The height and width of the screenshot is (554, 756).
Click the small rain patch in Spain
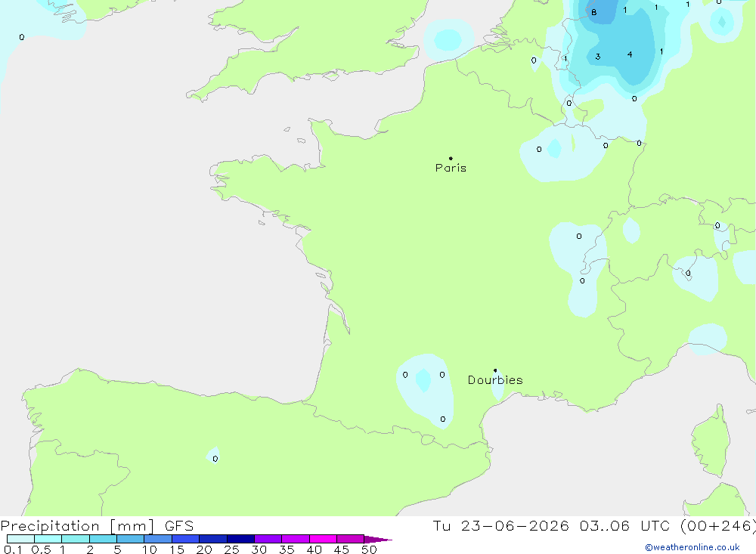(x=214, y=456)
